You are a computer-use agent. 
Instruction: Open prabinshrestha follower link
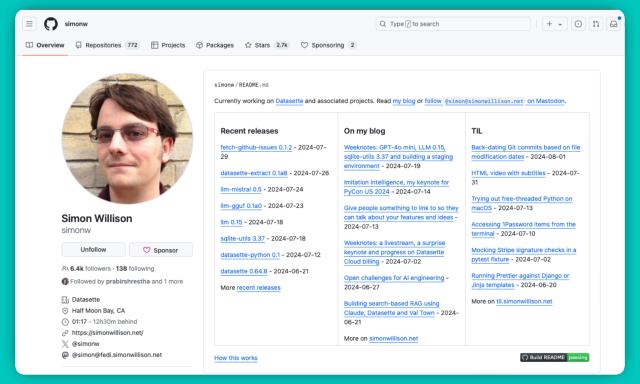(128, 282)
